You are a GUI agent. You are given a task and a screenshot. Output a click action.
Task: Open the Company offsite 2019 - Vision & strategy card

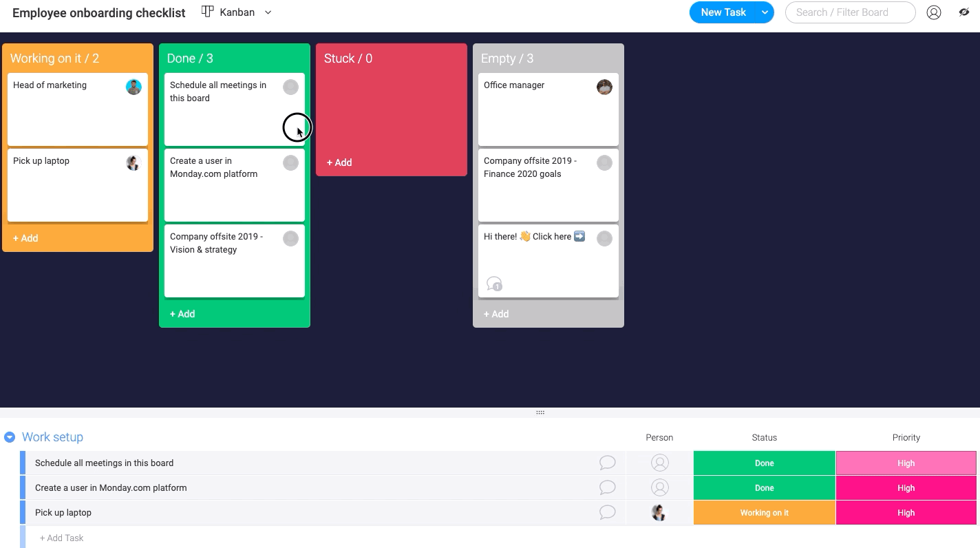pos(235,261)
